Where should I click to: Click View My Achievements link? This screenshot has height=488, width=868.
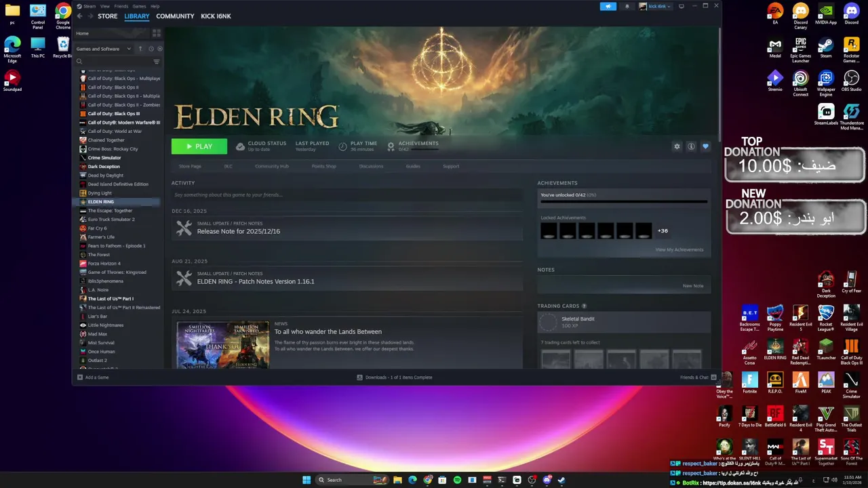(679, 249)
